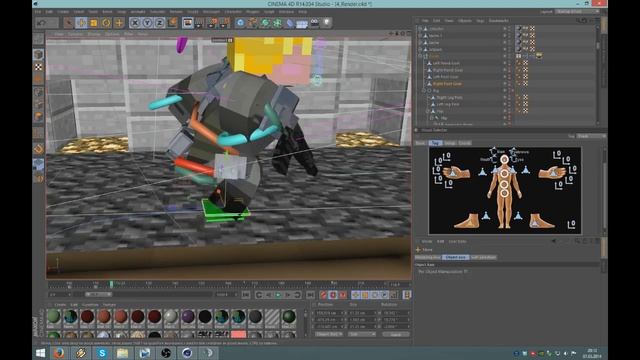This screenshot has height=360, width=640.
Task: Render the active view
Action: coord(188,22)
